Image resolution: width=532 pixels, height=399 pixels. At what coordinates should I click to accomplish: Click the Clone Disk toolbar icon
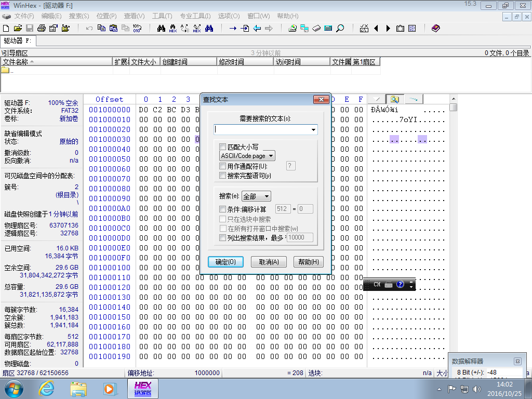(x=304, y=28)
